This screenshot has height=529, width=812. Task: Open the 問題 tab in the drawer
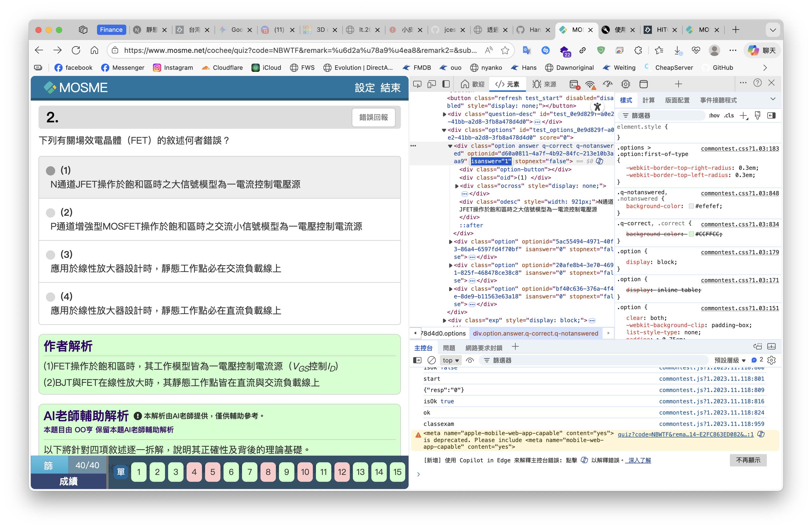[x=449, y=348]
